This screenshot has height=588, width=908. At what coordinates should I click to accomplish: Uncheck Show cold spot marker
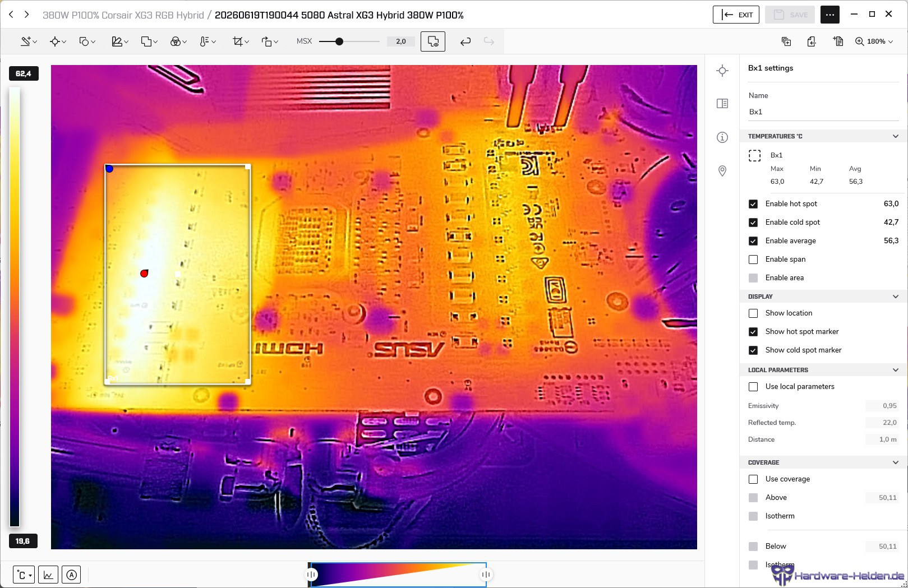pyautogui.click(x=753, y=350)
